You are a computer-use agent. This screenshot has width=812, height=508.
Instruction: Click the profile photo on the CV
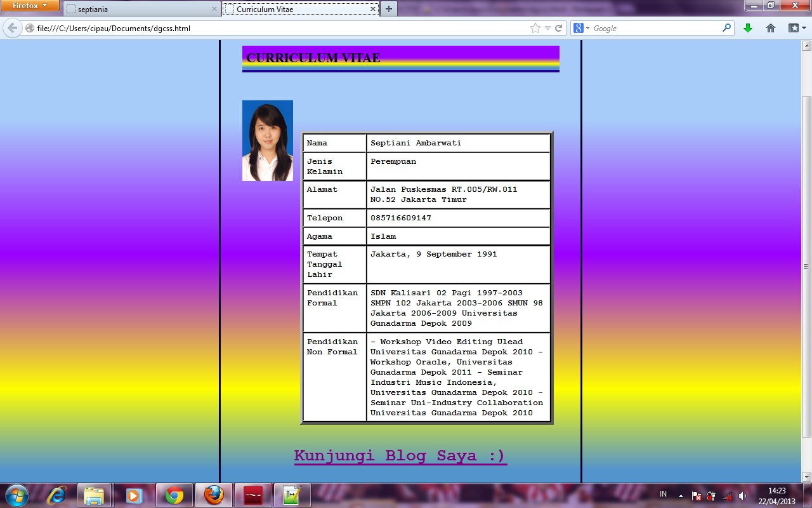tap(267, 140)
